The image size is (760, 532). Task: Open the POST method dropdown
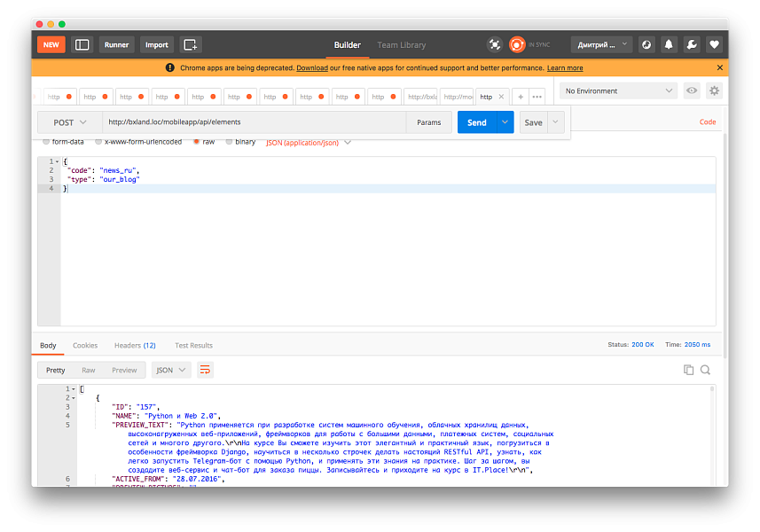click(x=68, y=121)
